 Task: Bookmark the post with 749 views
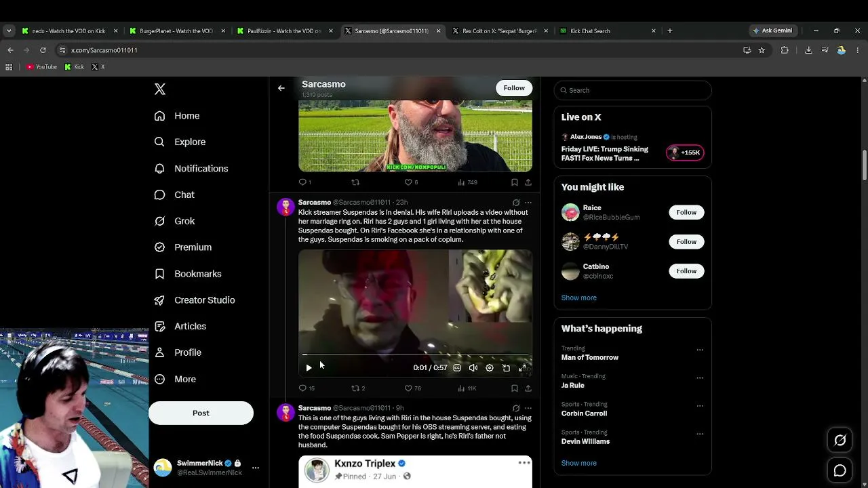coord(515,182)
